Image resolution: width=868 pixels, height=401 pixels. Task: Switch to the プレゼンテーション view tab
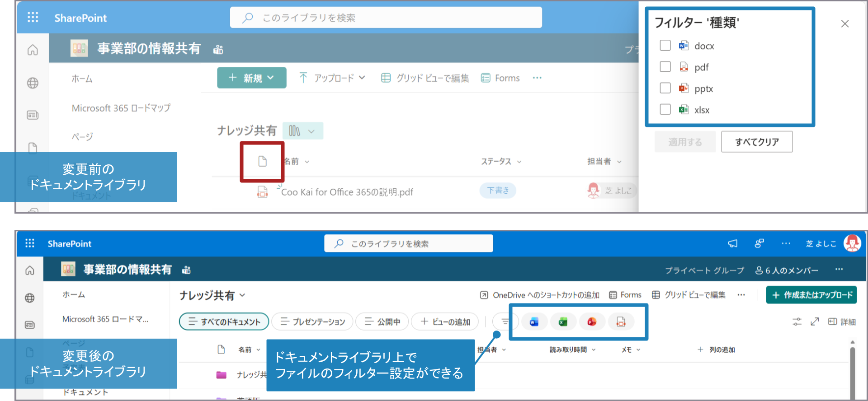coord(312,322)
